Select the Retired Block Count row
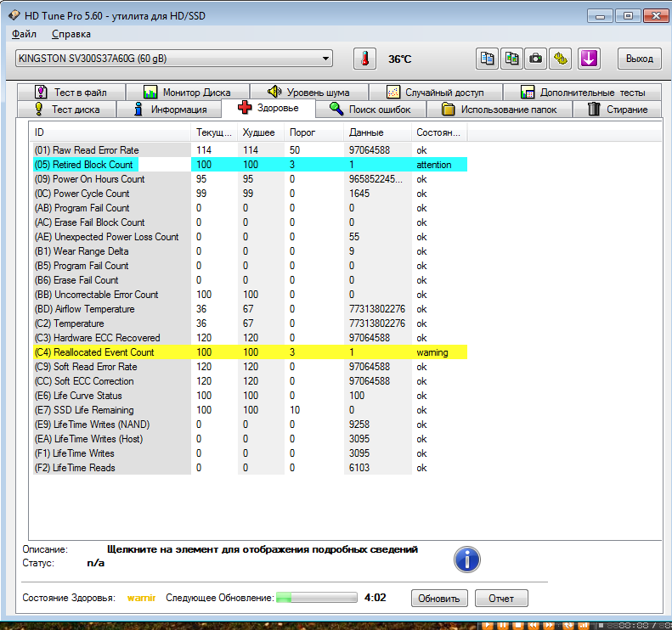 tap(85, 165)
